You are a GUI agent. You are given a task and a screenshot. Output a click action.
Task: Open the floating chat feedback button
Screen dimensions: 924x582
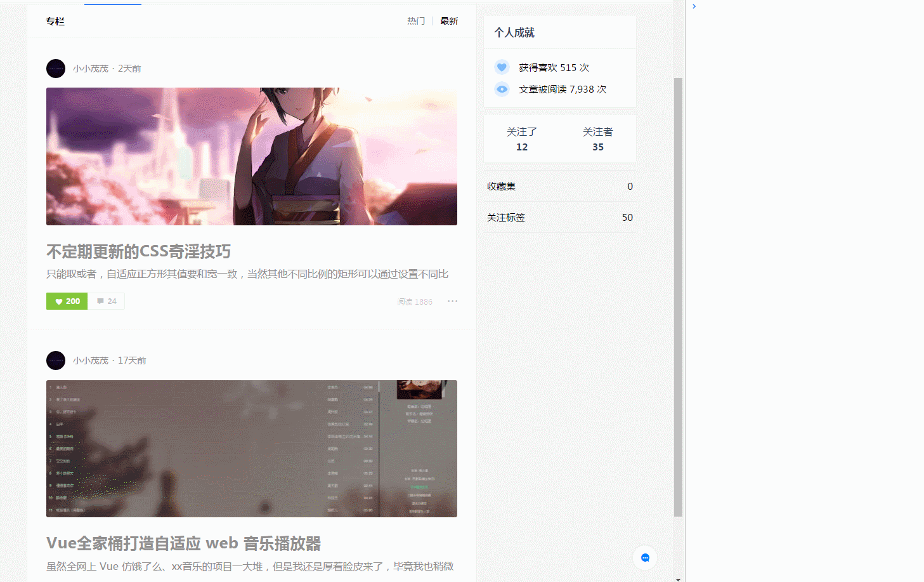point(645,558)
